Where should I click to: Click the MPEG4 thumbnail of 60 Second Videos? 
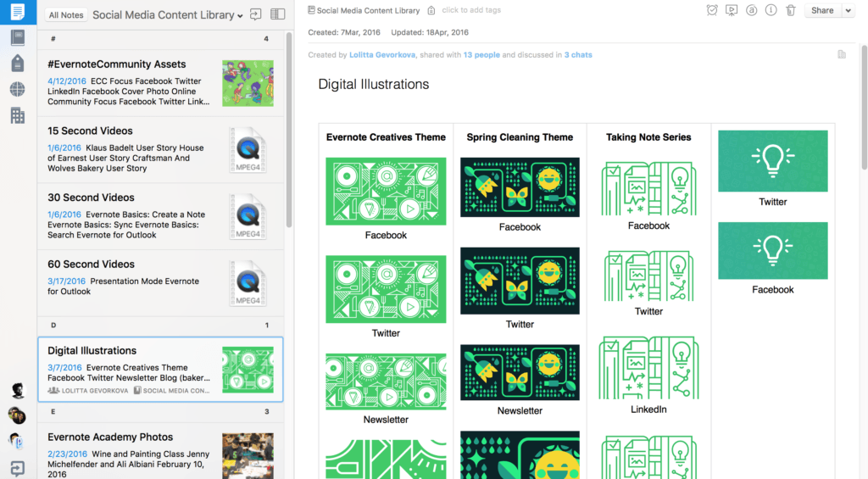point(248,283)
